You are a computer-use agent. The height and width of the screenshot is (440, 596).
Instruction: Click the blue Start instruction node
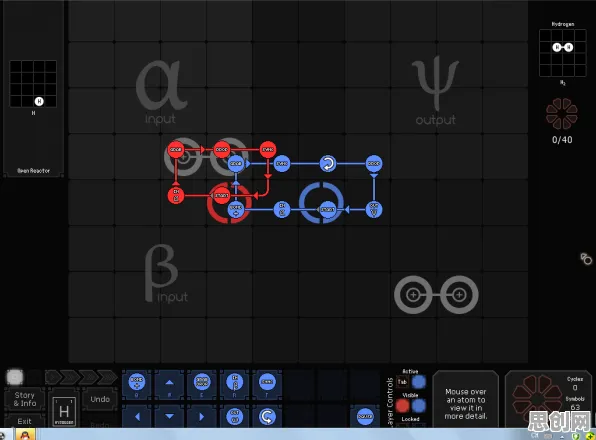coord(328,210)
